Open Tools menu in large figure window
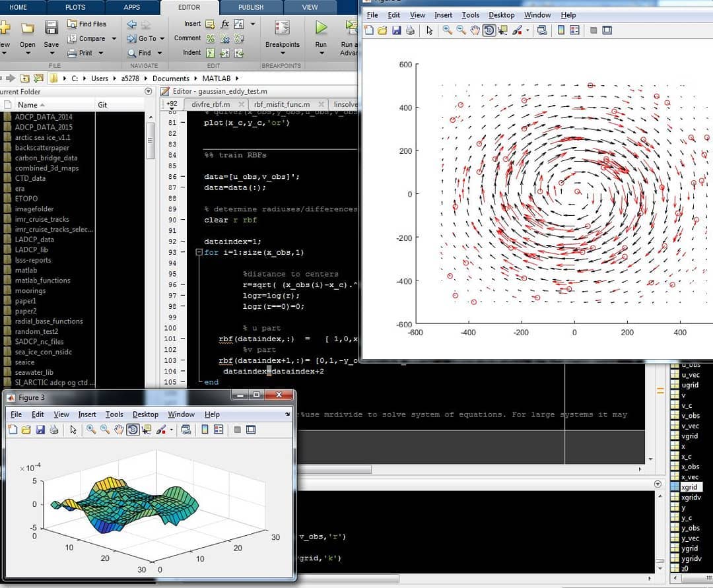This screenshot has width=713, height=588. tap(470, 15)
